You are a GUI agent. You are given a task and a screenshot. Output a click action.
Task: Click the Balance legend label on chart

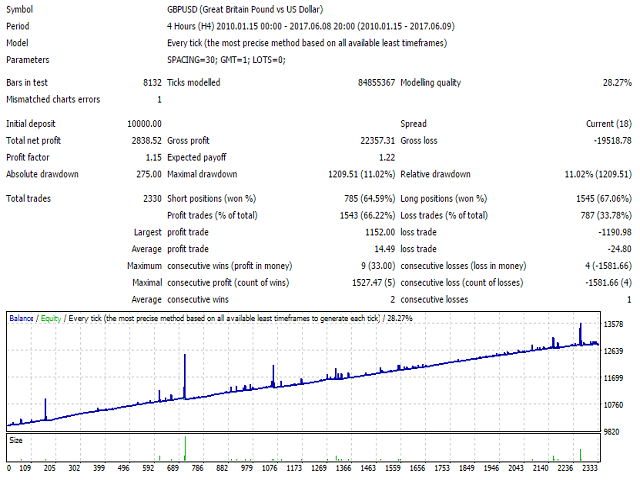point(23,319)
